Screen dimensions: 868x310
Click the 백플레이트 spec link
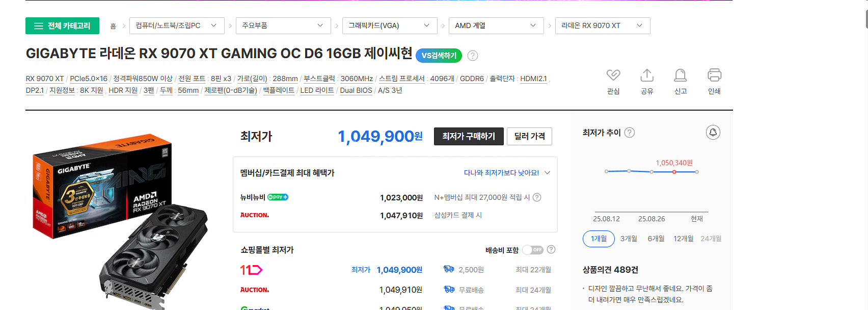pos(279,90)
